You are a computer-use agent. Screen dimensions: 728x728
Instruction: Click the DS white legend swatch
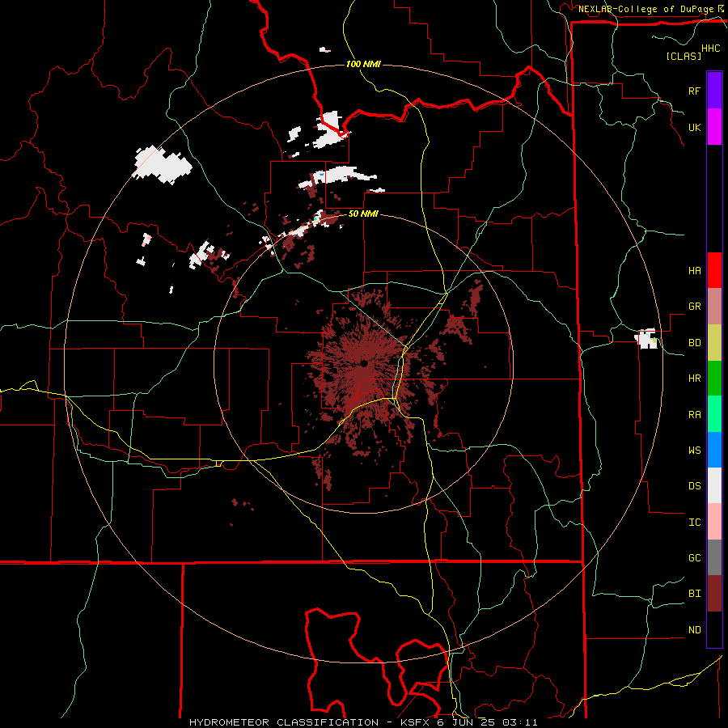coord(714,485)
